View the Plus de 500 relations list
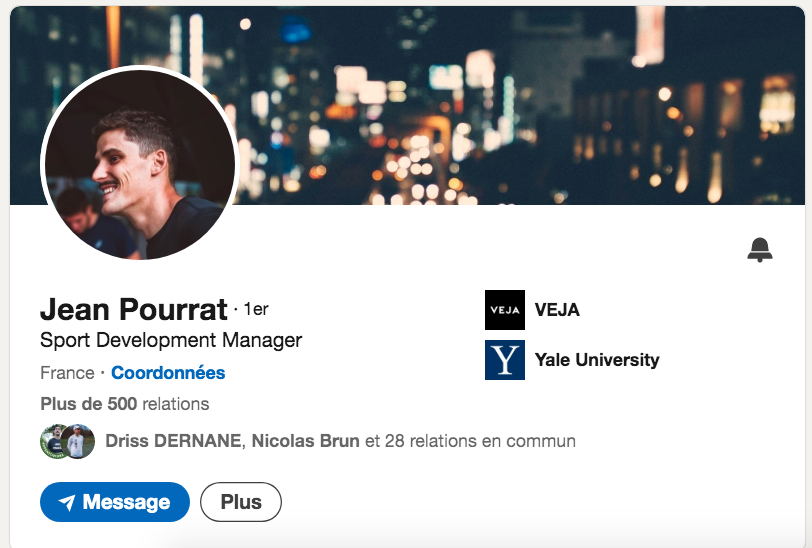 125,405
